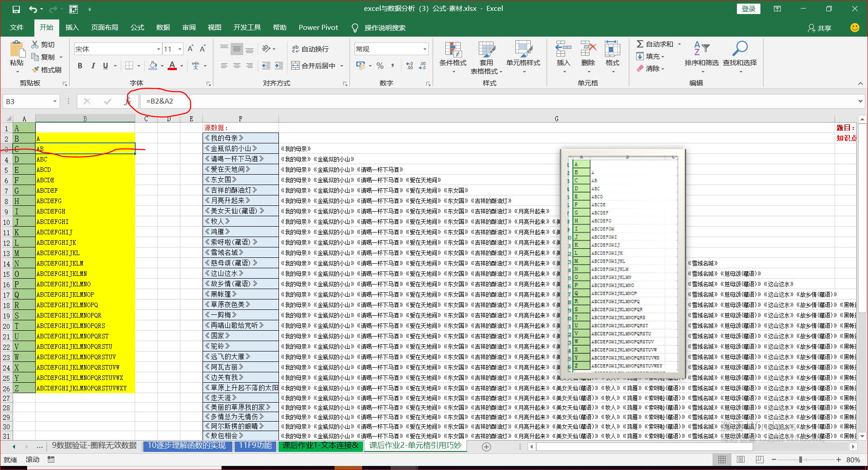Screen dimensions: 868x470
Task: Click the Undo arrow icon
Action: click(33, 9)
